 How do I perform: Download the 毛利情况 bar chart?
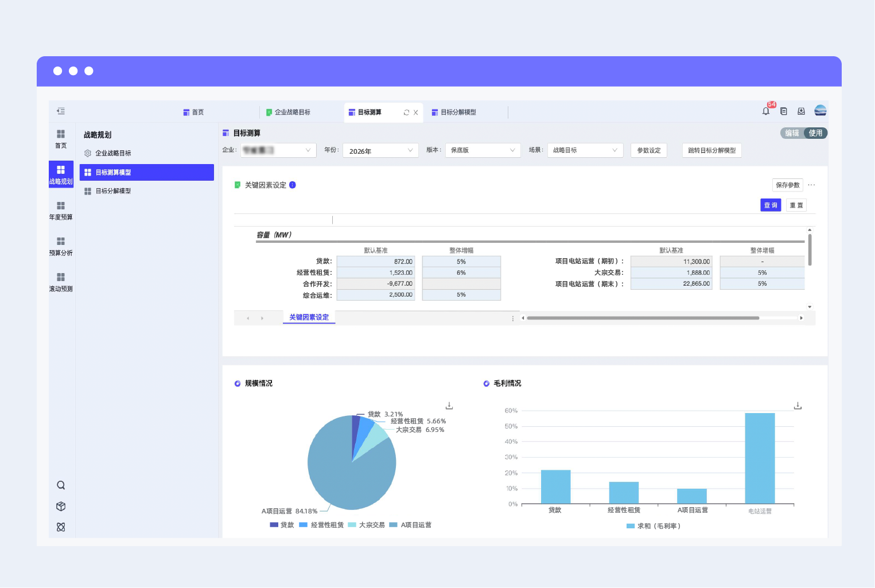(798, 406)
